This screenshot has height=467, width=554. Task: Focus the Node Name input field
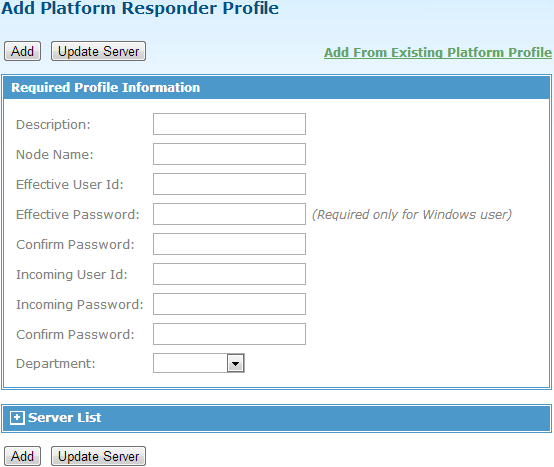229,154
